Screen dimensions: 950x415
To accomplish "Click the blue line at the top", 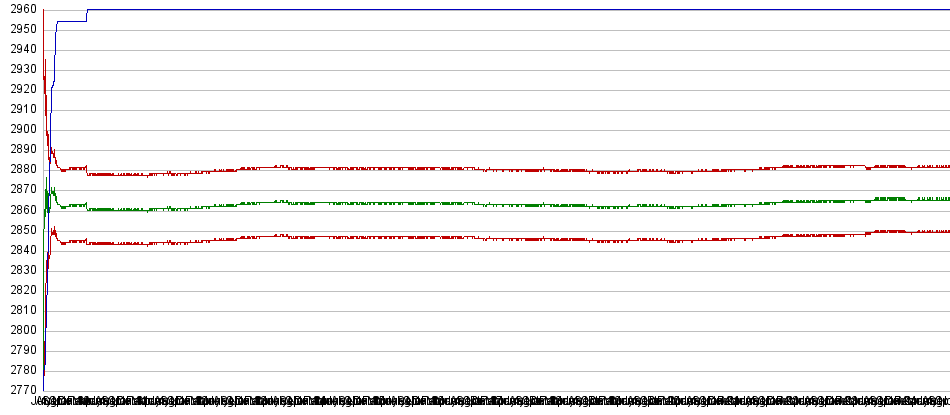I will (500, 10).
